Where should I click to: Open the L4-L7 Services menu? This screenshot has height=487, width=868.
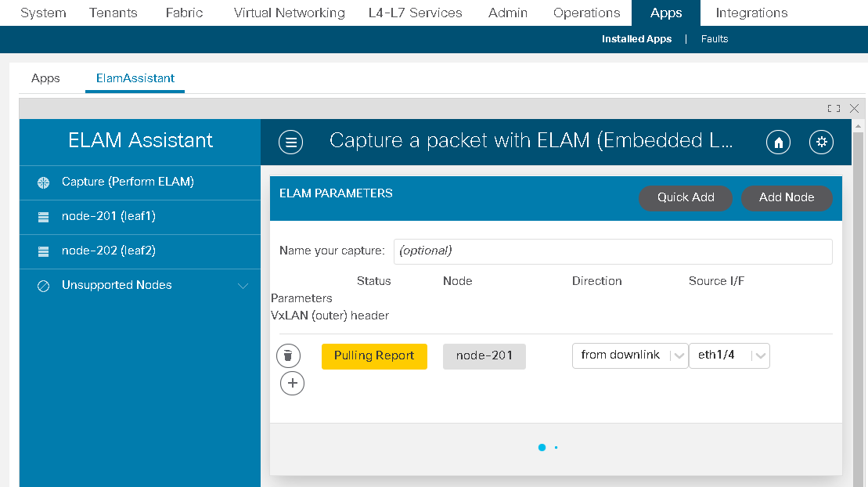point(415,13)
